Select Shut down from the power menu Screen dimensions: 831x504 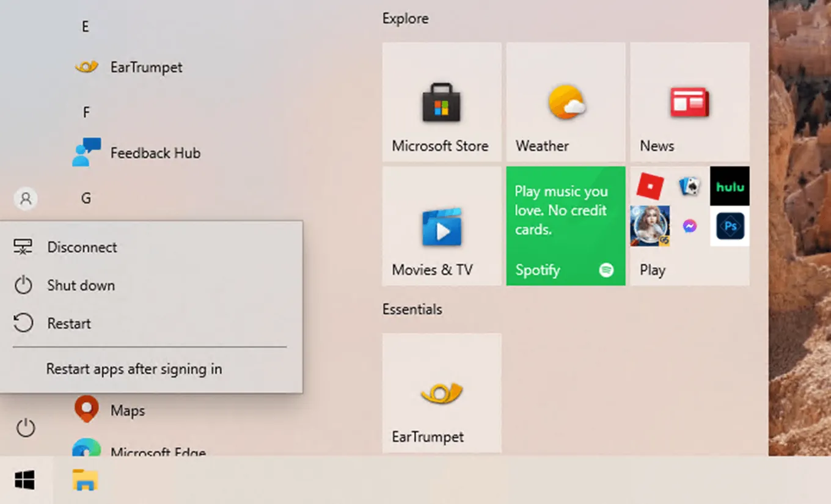(151, 285)
